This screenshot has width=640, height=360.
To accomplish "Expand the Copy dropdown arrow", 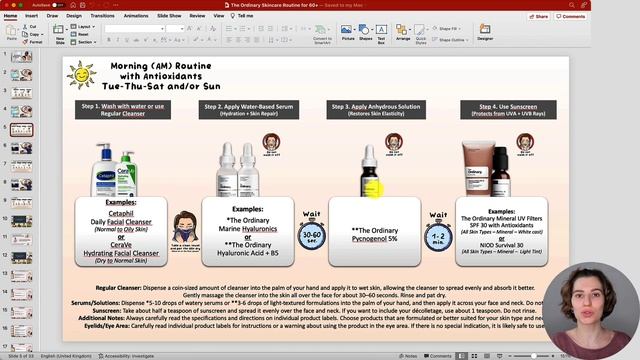I will pyautogui.click(x=42, y=35).
